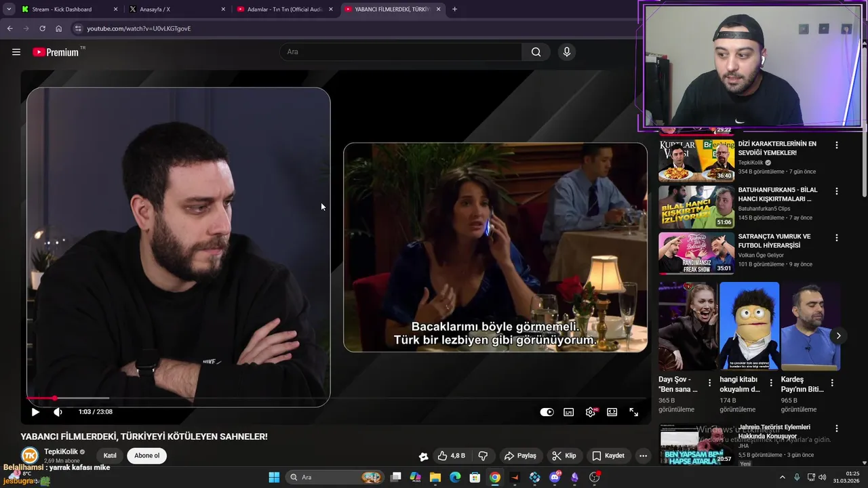Toggle subtitles in the video player

569,412
